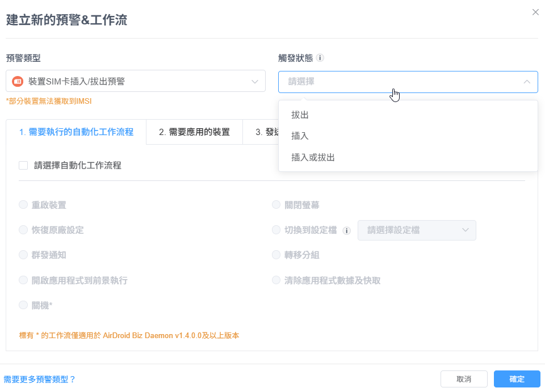Choose 插入 from trigger status list
The width and height of the screenshot is (545, 392).
coord(408,136)
